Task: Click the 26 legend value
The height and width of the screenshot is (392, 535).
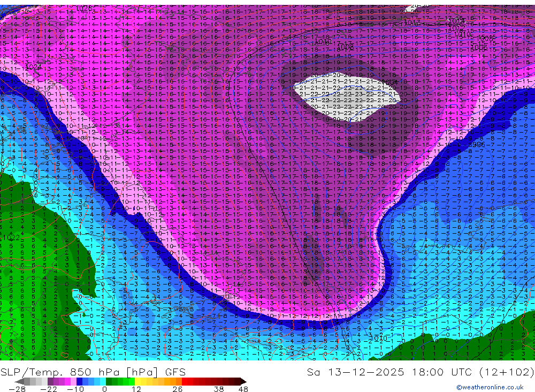Action: 178,389
